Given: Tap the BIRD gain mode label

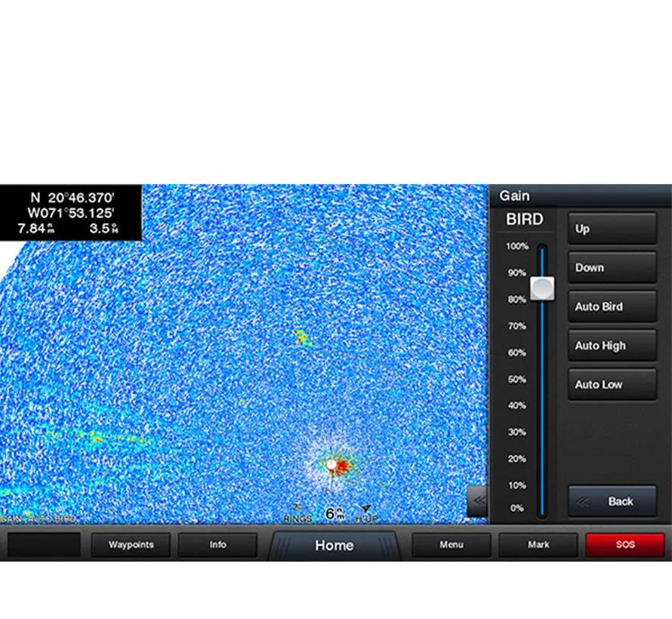Looking at the screenshot, I should pyautogui.click(x=525, y=220).
